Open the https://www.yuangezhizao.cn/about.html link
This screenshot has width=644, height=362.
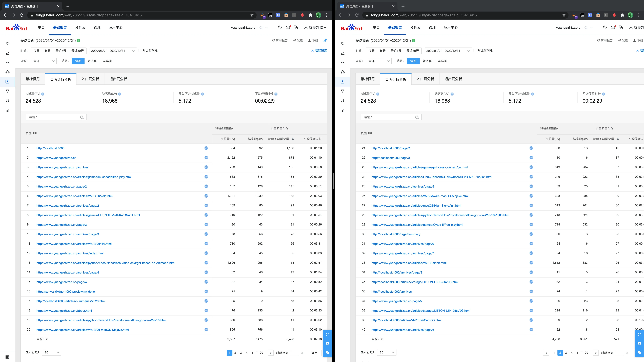pyautogui.click(x=64, y=311)
